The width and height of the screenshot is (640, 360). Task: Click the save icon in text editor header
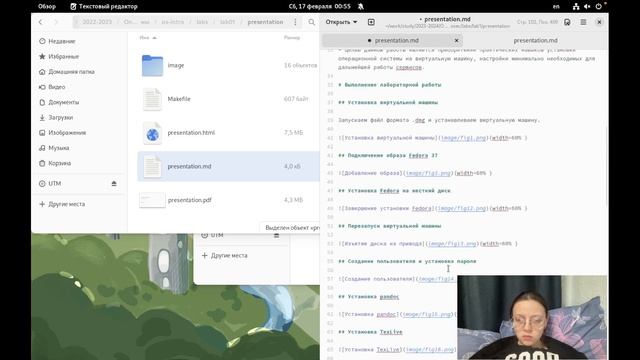567,22
